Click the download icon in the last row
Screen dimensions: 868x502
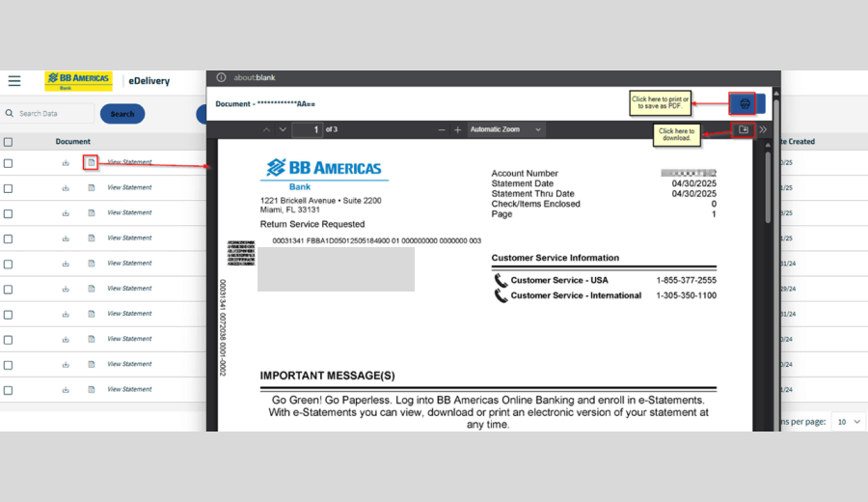[x=66, y=389]
